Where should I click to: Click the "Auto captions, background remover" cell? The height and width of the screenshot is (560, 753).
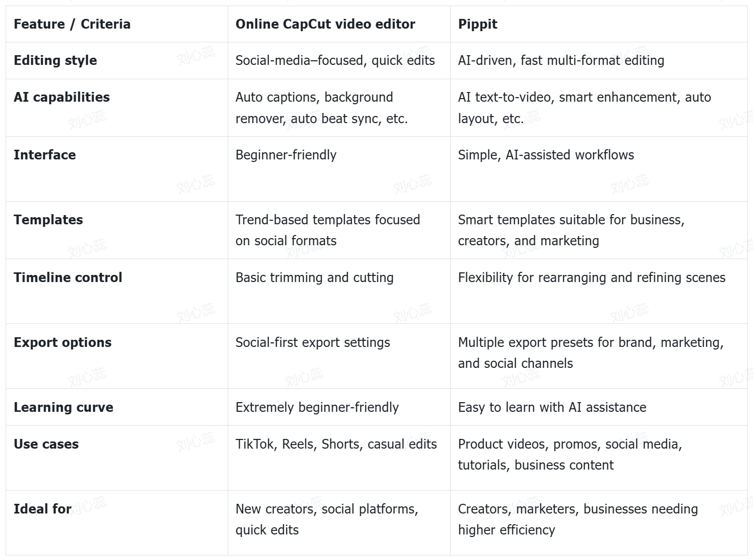coord(321,108)
